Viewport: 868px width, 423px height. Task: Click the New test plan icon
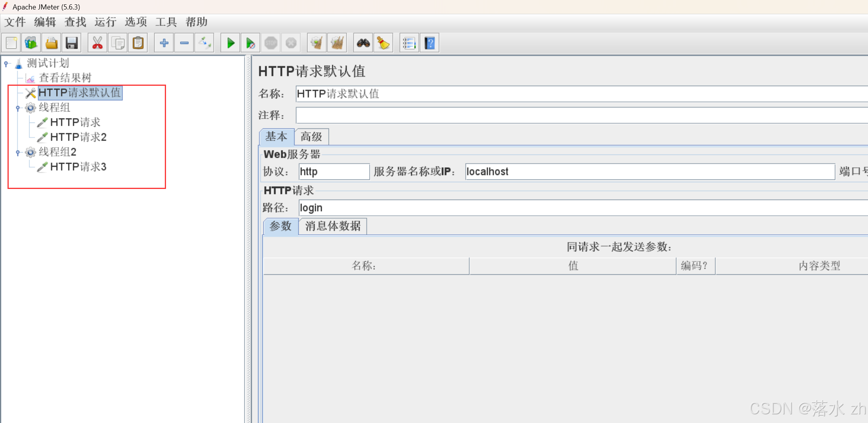coord(11,43)
